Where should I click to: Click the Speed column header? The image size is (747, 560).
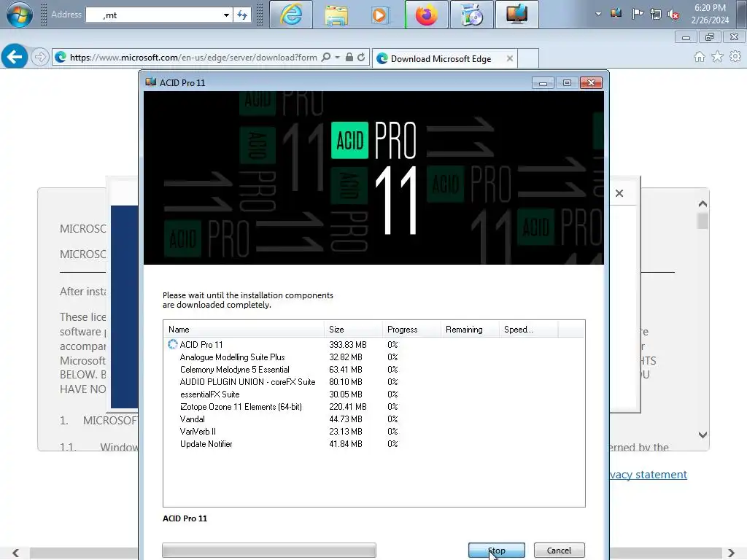[x=528, y=329]
